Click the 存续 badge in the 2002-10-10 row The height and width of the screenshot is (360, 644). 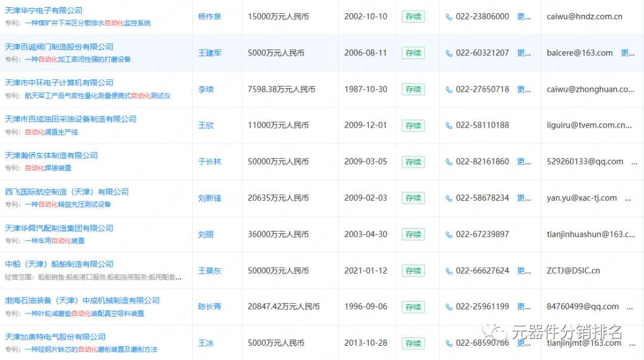(x=413, y=17)
